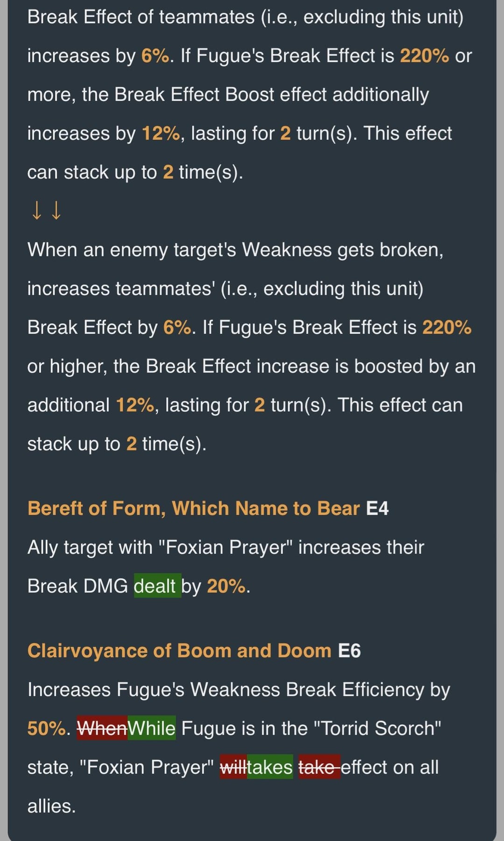Click the 12% value after 'increases by' in the first paragraph
Screen dimensions: 504x841
(161, 133)
